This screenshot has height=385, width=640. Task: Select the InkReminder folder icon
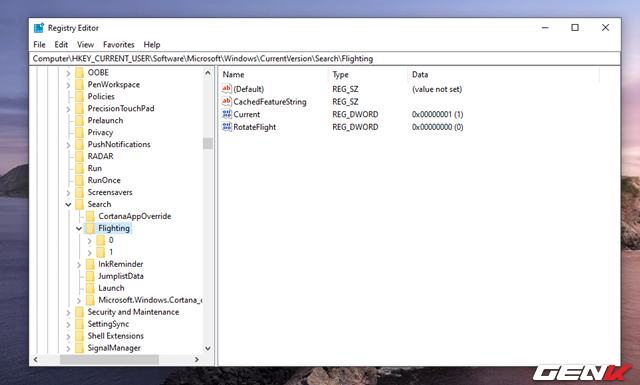pos(90,264)
